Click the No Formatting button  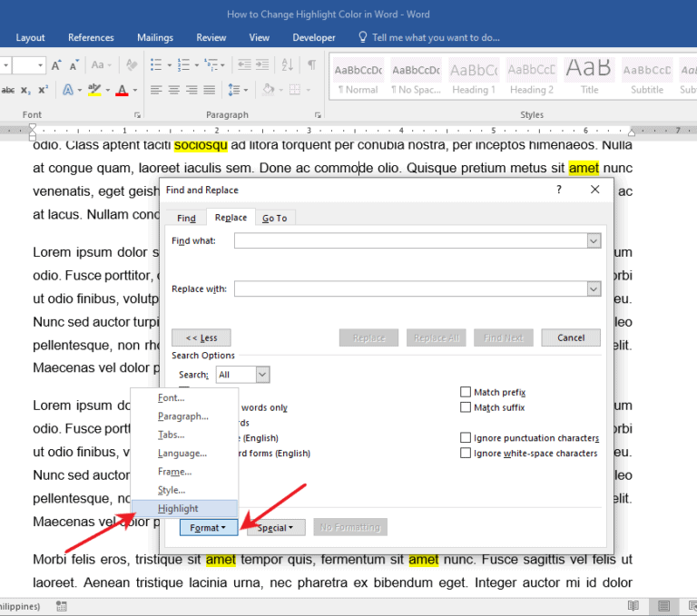point(350,528)
